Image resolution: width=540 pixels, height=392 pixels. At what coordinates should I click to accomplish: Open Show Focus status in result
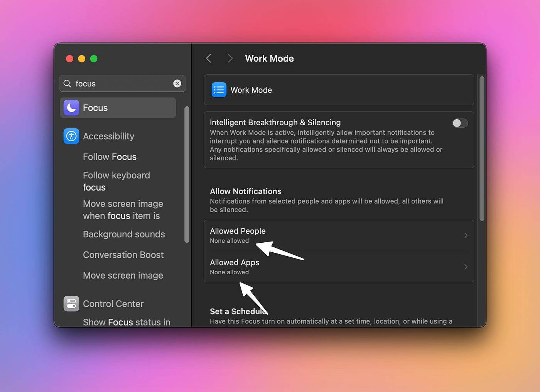click(127, 322)
